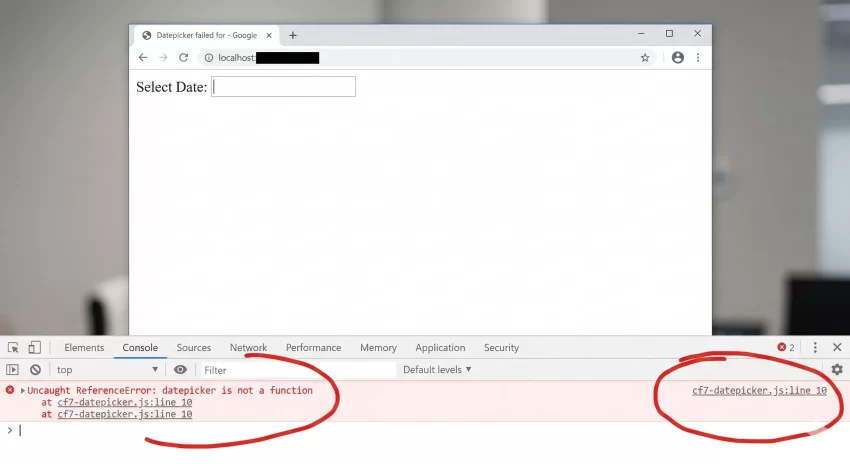Focus the Select Date input field

283,87
